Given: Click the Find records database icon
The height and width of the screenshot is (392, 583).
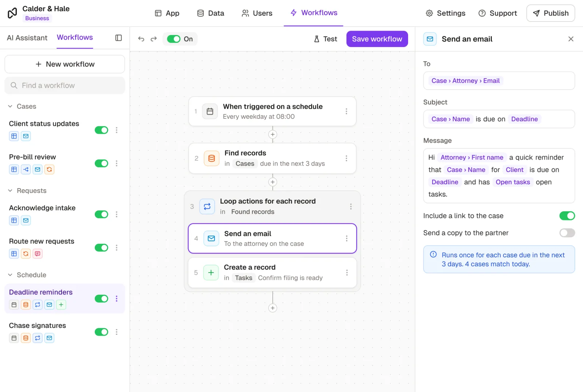Looking at the screenshot, I should coord(211,158).
